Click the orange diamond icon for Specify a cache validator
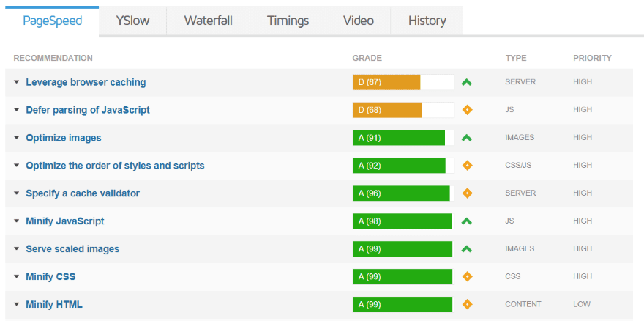 (467, 193)
